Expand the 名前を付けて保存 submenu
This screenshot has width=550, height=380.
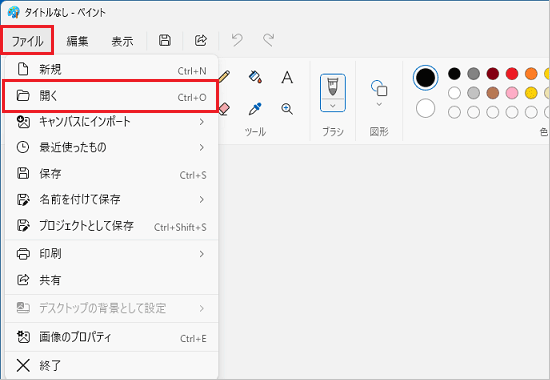(112, 200)
